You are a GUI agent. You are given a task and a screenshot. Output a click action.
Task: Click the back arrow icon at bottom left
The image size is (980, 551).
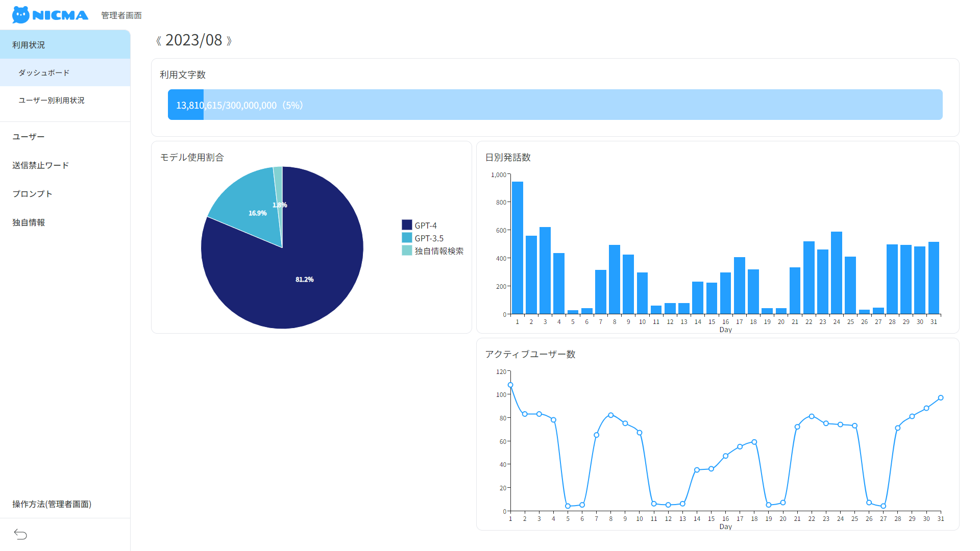[x=20, y=534]
